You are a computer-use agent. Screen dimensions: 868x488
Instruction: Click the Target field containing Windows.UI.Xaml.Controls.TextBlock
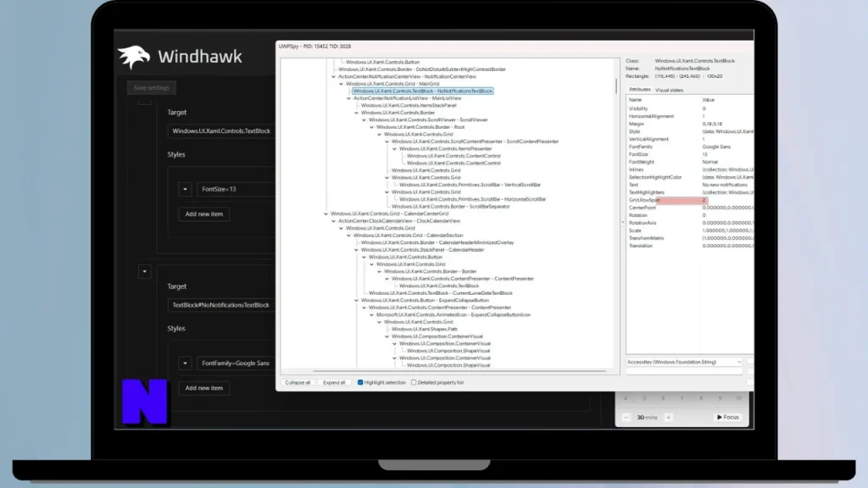pyautogui.click(x=221, y=131)
